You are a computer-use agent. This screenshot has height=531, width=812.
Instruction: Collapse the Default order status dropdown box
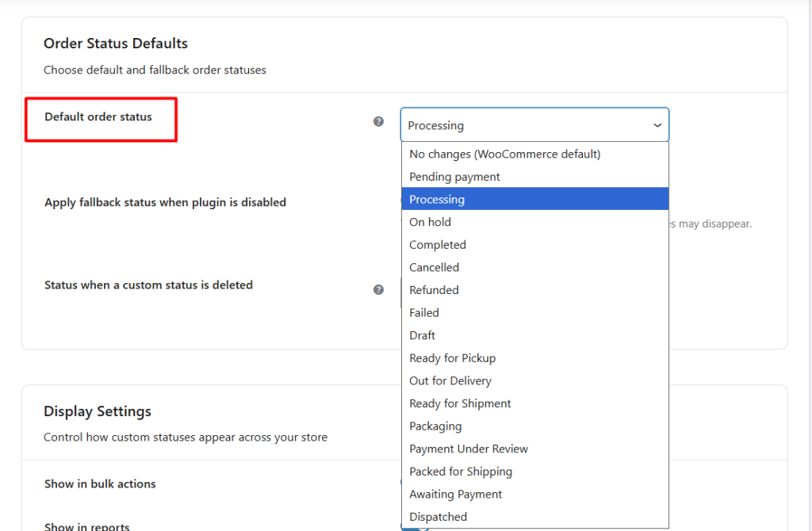534,125
